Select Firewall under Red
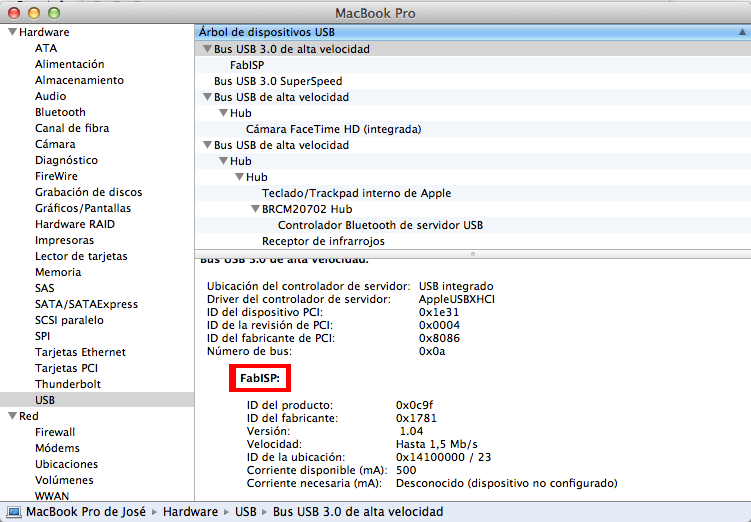 tap(55, 432)
